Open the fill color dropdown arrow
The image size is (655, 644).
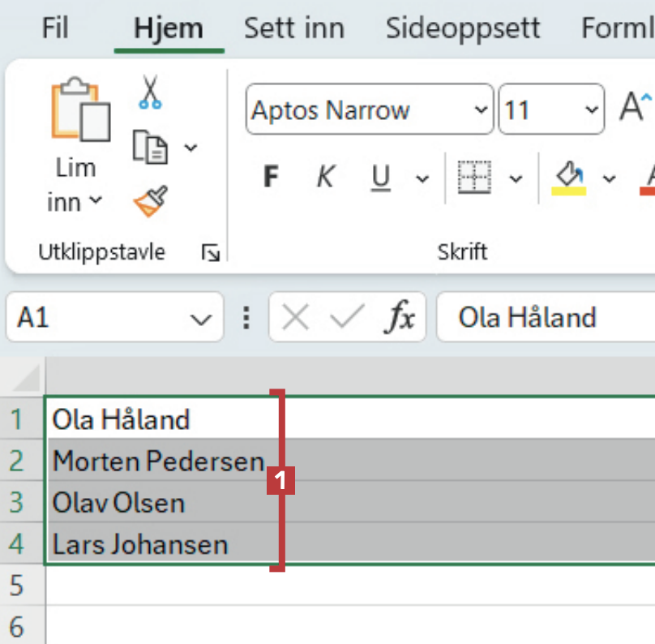609,178
